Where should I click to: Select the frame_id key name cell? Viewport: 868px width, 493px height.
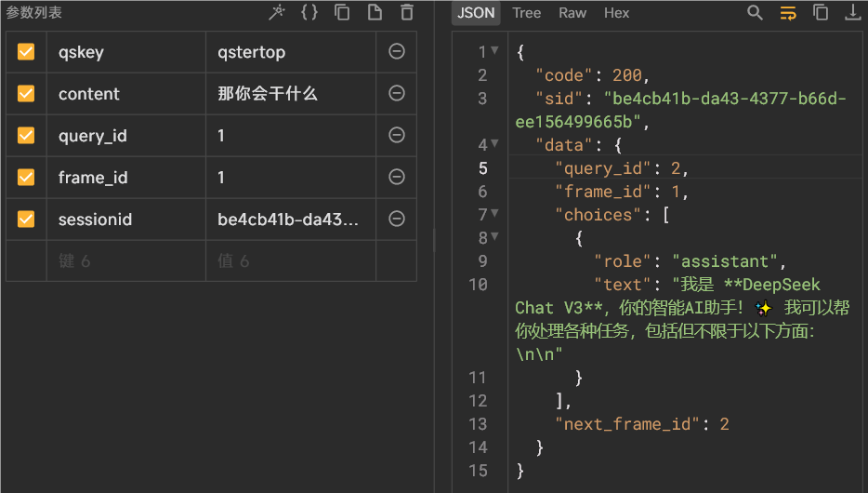click(126, 178)
